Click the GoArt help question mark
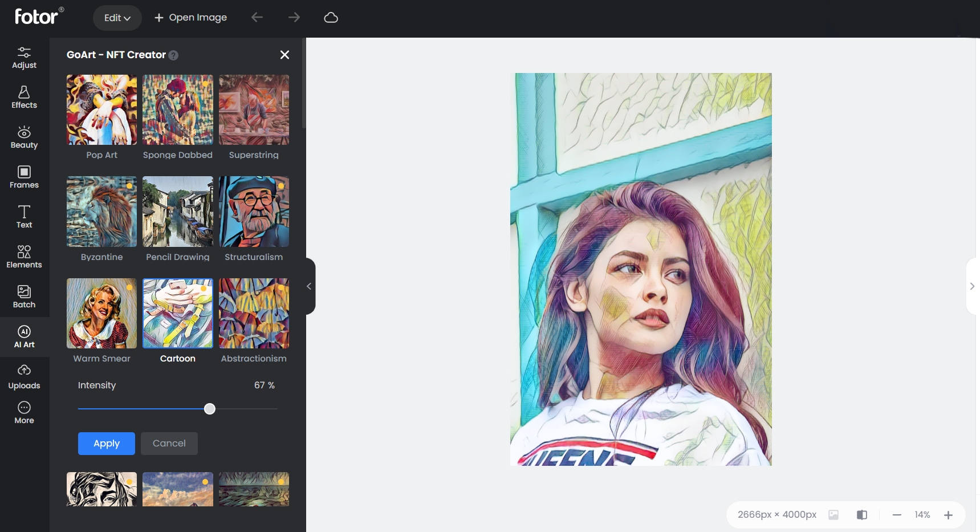The image size is (980, 532). point(174,55)
